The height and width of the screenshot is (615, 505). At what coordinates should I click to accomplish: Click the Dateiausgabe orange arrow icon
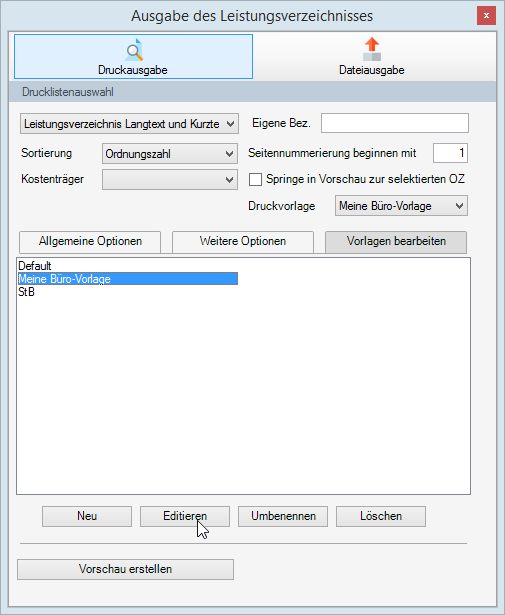[372, 49]
